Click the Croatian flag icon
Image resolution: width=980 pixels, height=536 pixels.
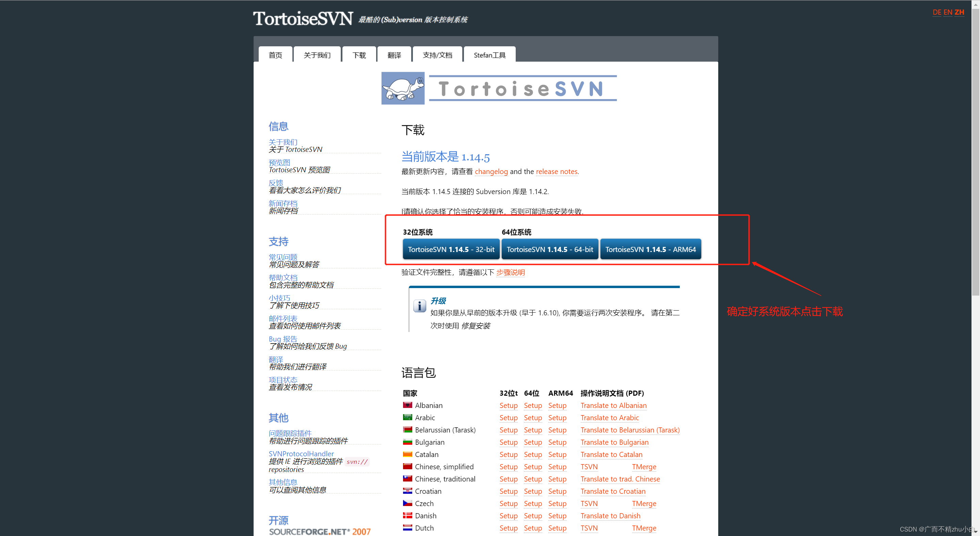coord(407,490)
